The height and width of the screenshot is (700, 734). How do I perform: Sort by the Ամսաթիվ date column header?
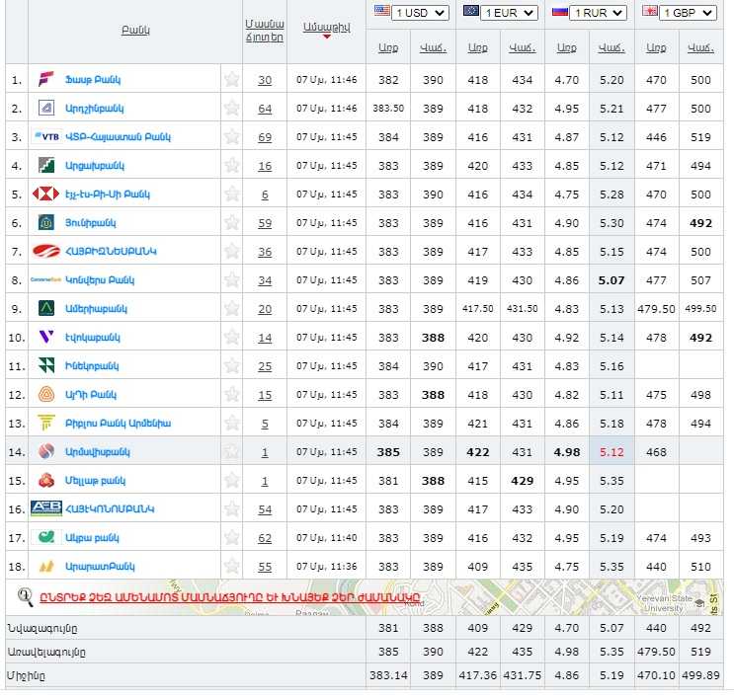pyautogui.click(x=326, y=26)
